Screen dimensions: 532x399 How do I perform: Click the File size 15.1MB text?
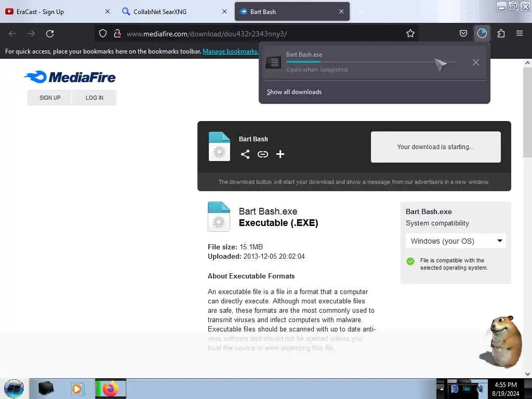pyautogui.click(x=235, y=247)
